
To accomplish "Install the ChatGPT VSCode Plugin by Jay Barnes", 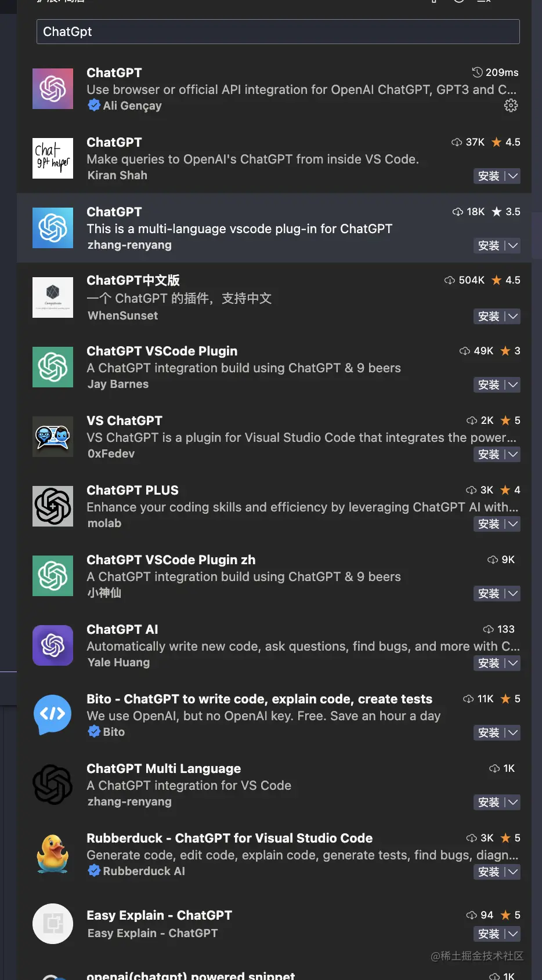I will (489, 385).
